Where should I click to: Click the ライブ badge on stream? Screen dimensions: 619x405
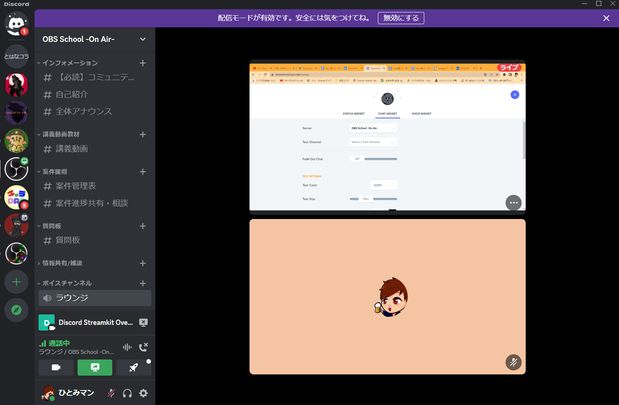pyautogui.click(x=509, y=68)
